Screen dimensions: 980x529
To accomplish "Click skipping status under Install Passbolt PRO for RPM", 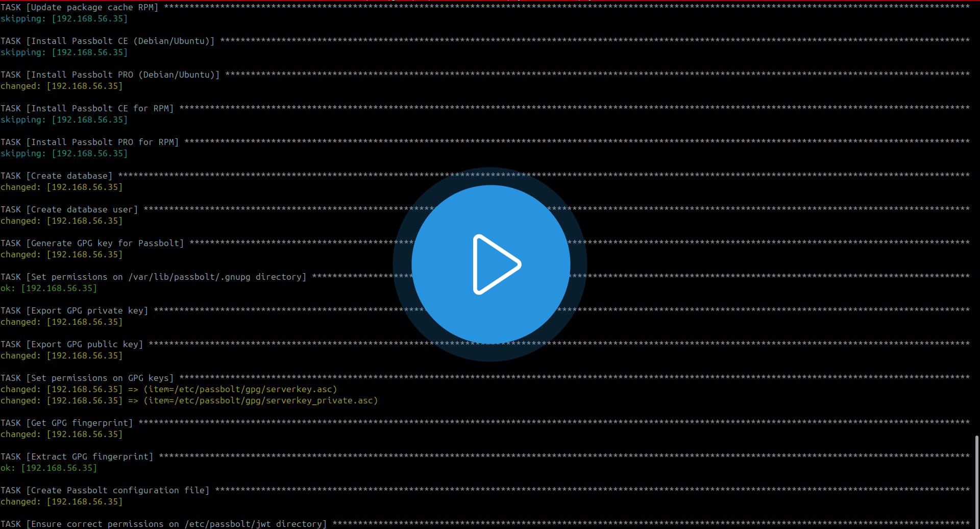I will pyautogui.click(x=64, y=153).
